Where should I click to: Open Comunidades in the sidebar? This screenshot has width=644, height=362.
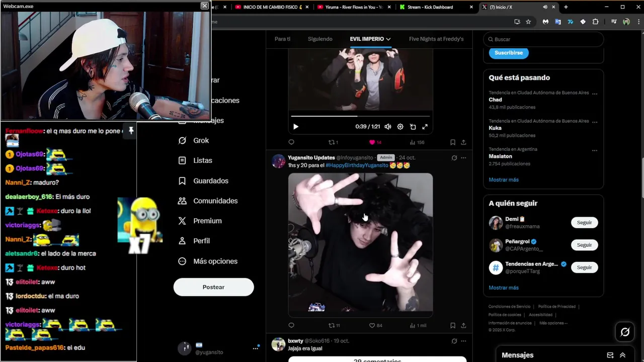pyautogui.click(x=208, y=201)
